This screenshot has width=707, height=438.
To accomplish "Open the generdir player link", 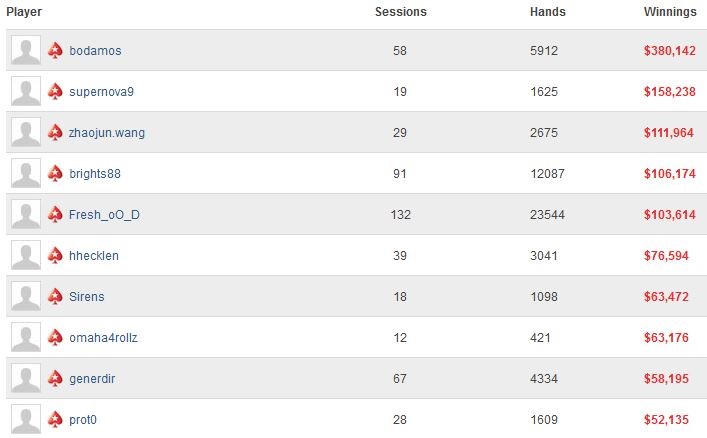I will click(92, 379).
